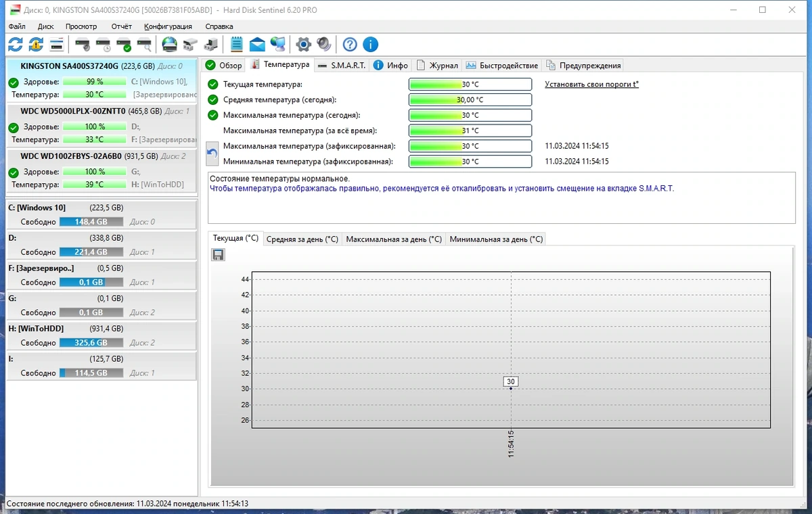Click the status bar last update text
The width and height of the screenshot is (812, 514).
127,504
